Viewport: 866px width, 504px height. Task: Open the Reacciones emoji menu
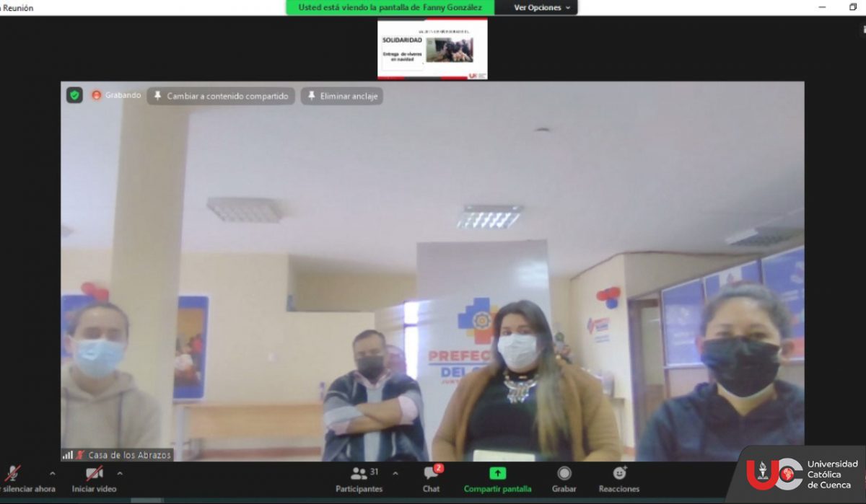click(x=619, y=479)
